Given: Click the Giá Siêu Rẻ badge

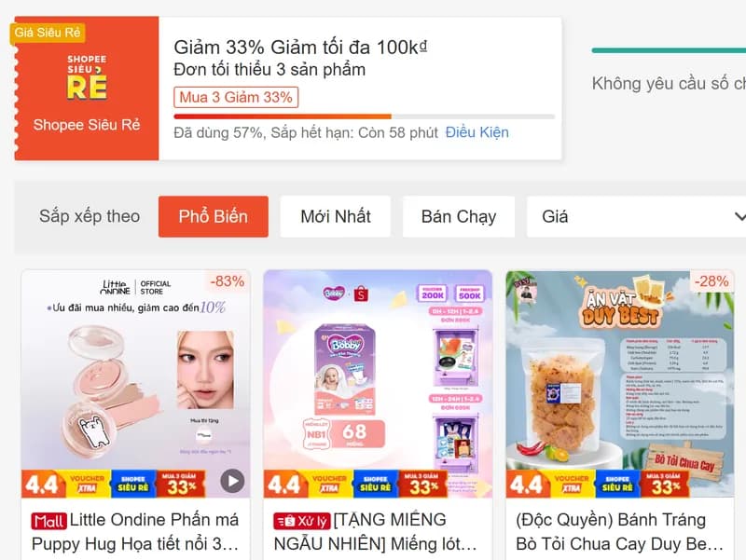Looking at the screenshot, I should click(48, 33).
